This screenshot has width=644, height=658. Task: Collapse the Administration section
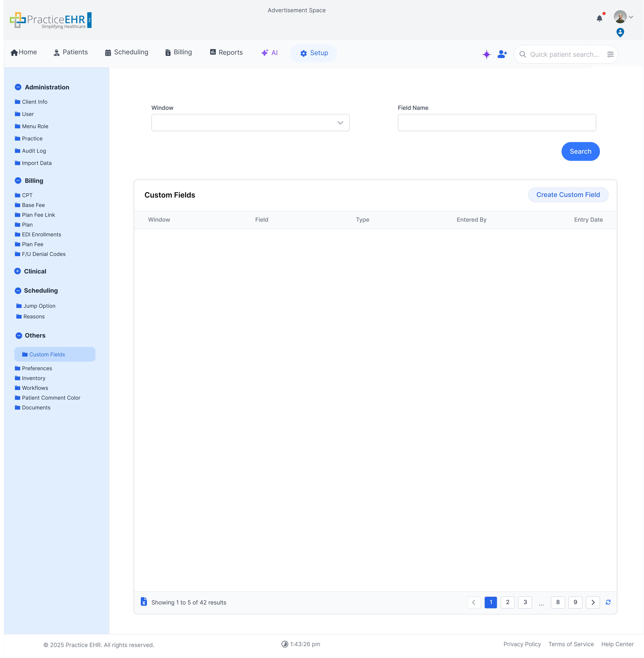18,87
